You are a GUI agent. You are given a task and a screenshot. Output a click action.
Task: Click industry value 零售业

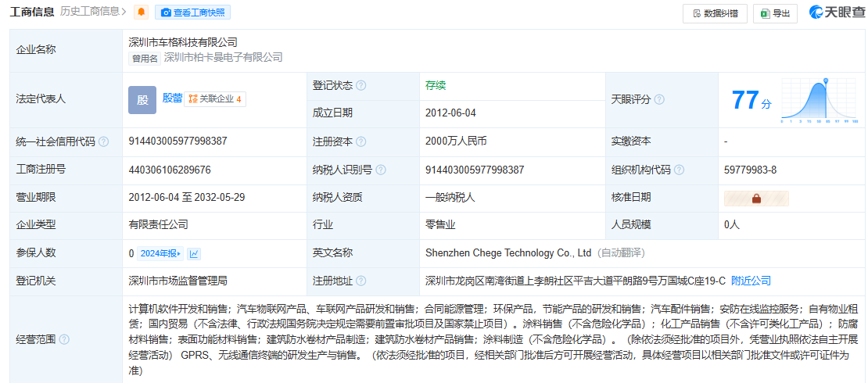coord(440,224)
